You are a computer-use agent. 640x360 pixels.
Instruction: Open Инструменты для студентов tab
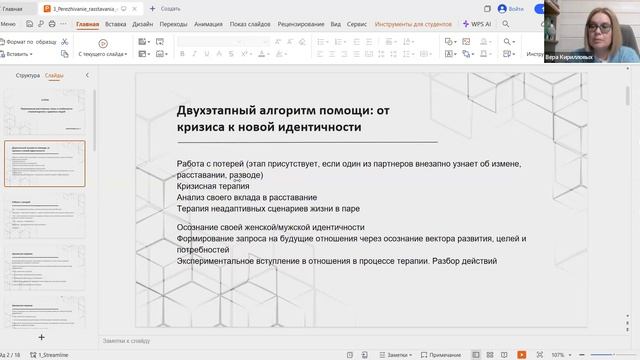(413, 24)
